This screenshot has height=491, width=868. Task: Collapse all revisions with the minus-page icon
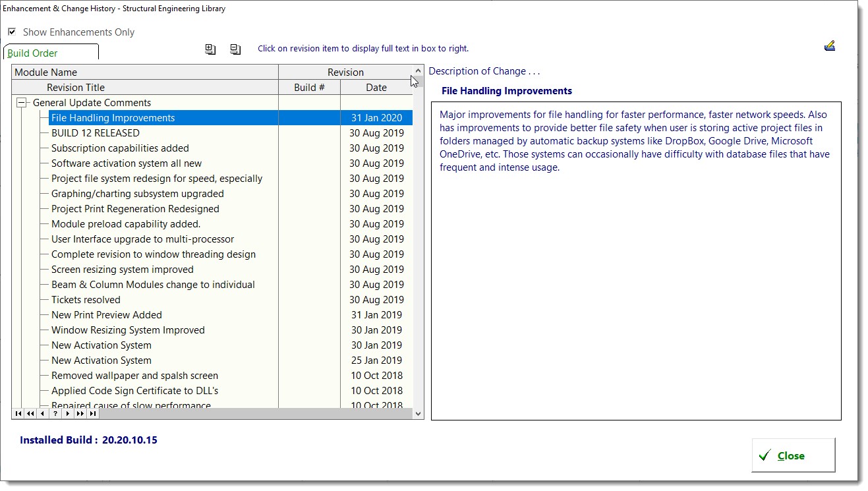coord(235,49)
